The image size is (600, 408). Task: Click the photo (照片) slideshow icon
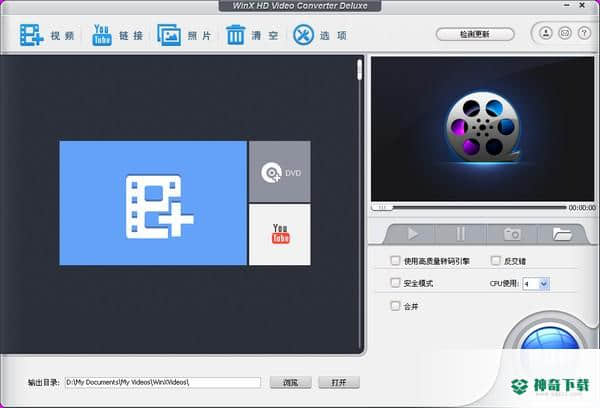(169, 35)
